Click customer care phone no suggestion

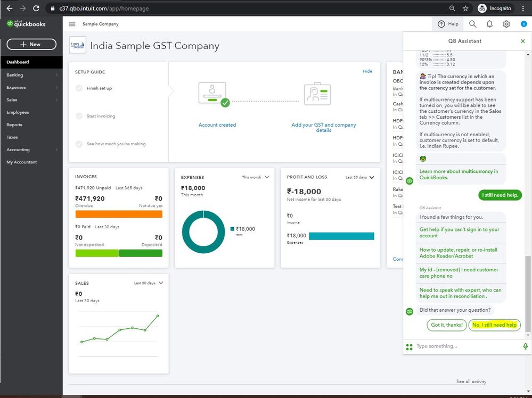point(459,273)
